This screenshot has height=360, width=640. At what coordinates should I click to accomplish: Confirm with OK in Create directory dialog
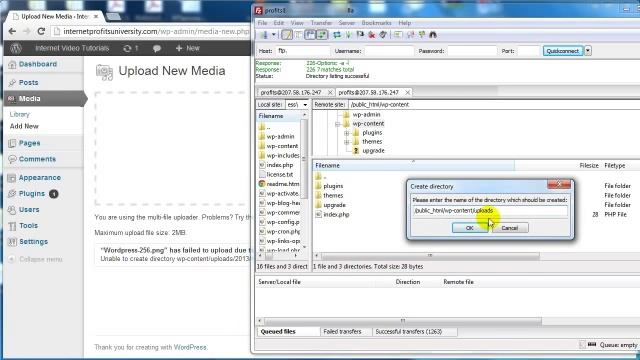469,228
